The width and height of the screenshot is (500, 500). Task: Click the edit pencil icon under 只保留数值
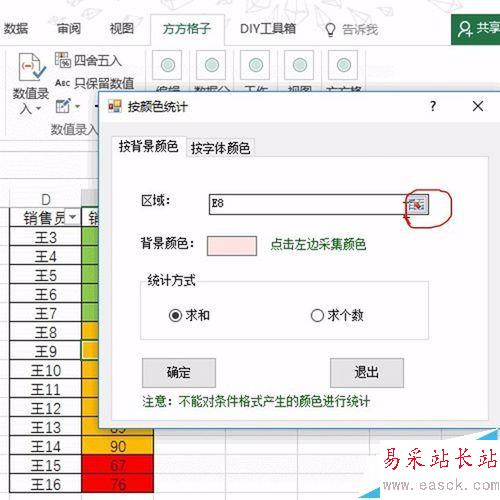click(x=63, y=106)
